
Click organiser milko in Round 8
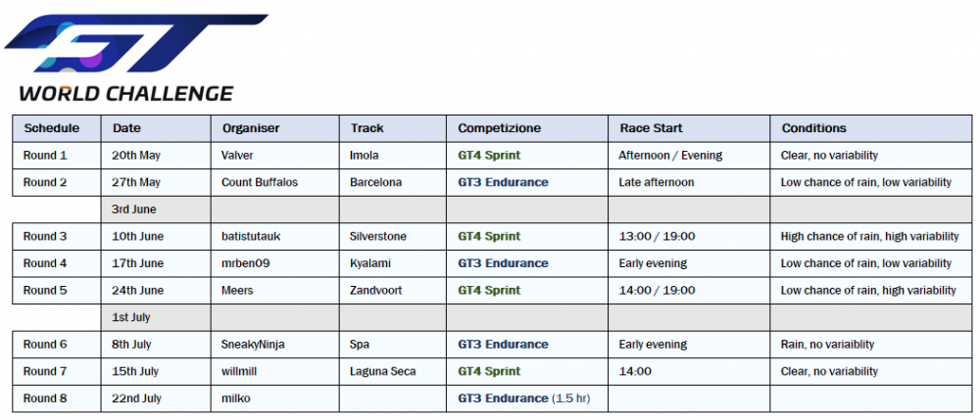pos(237,398)
